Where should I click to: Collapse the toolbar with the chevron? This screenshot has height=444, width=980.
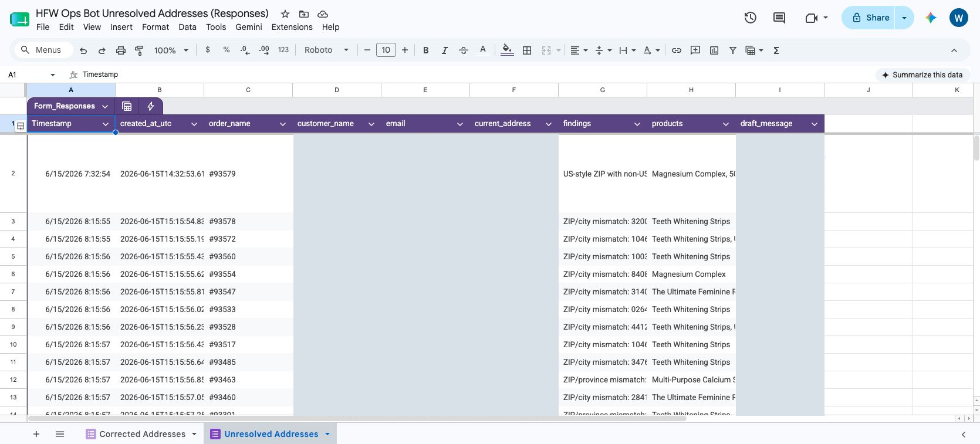tap(954, 50)
